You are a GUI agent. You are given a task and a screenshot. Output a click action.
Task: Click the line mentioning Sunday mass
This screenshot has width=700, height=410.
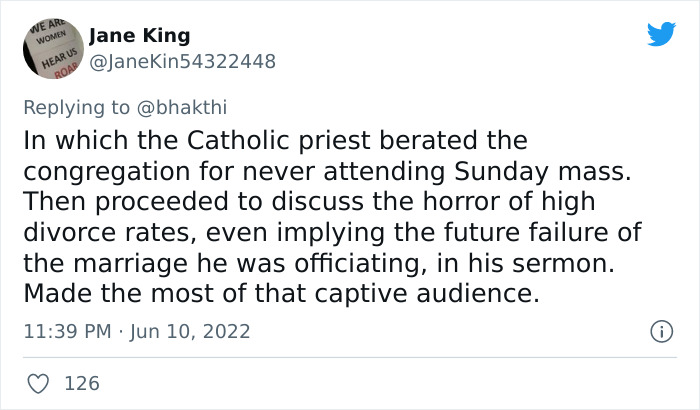click(x=327, y=170)
